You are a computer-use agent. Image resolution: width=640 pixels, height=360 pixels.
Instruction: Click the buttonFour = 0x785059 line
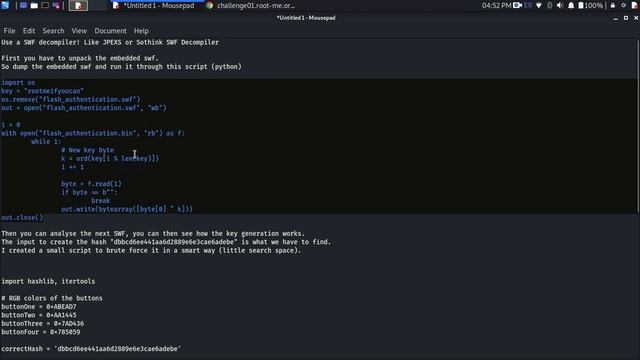pos(40,332)
